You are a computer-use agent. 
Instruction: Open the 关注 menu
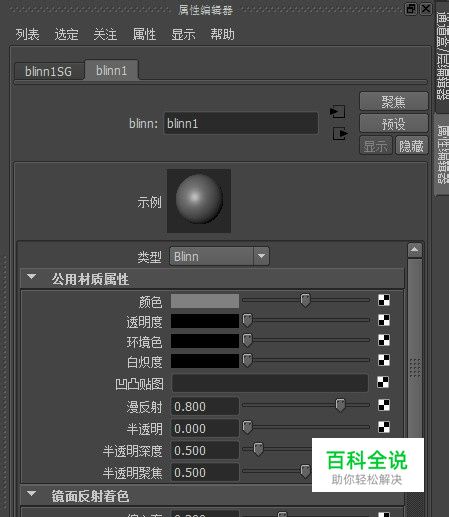105,34
